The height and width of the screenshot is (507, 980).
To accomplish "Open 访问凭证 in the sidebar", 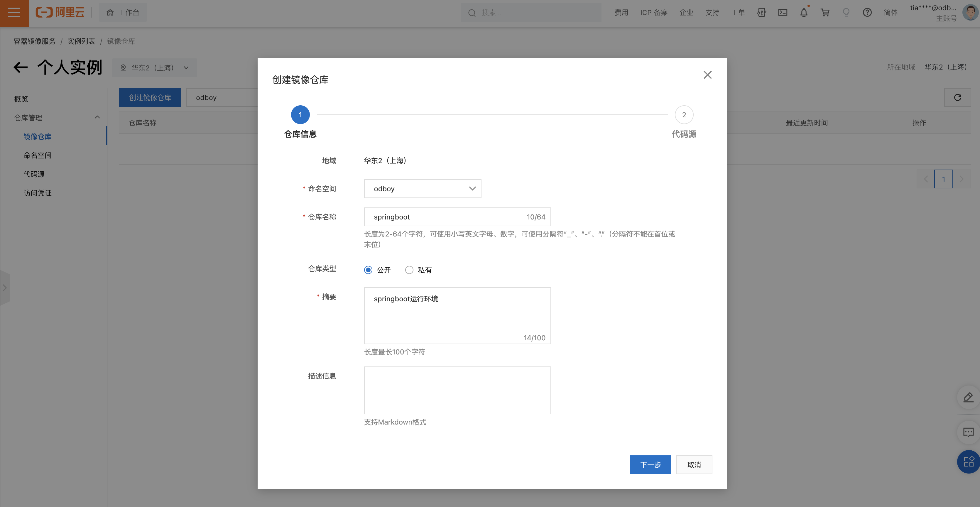I will [x=37, y=193].
